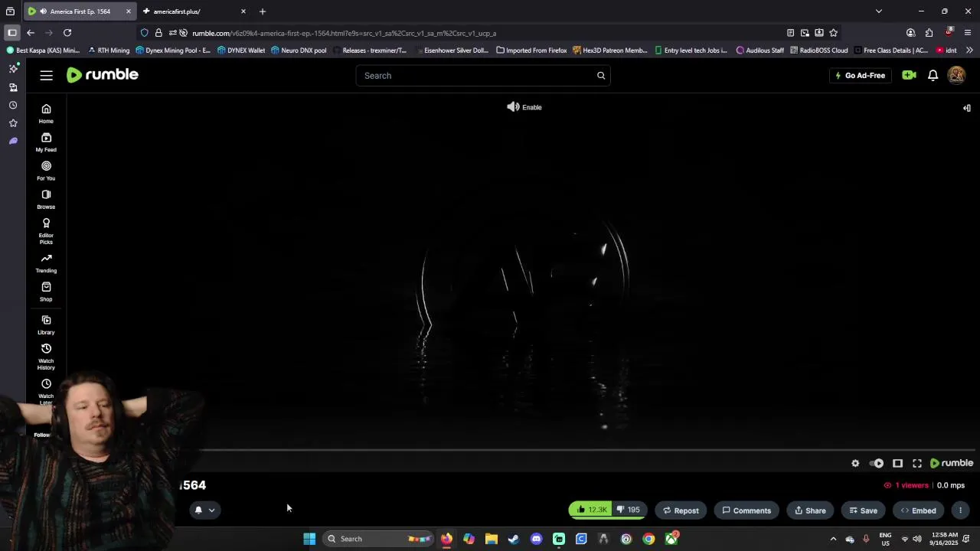Click the Repost button
Screen dimensions: 980x551
(681, 510)
